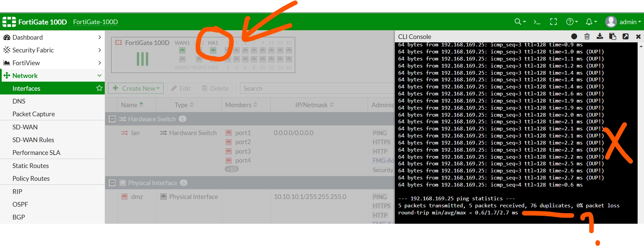This screenshot has width=644, height=246.
Task: Collapse the Network menu chevron
Action: (99, 76)
